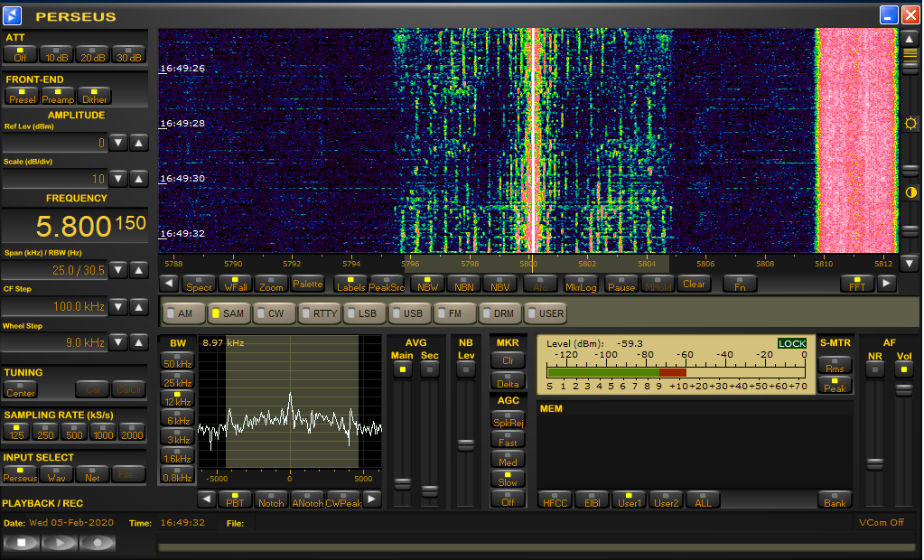The width and height of the screenshot is (924, 560).
Task: Click the stop button in playback controls
Action: point(20,543)
